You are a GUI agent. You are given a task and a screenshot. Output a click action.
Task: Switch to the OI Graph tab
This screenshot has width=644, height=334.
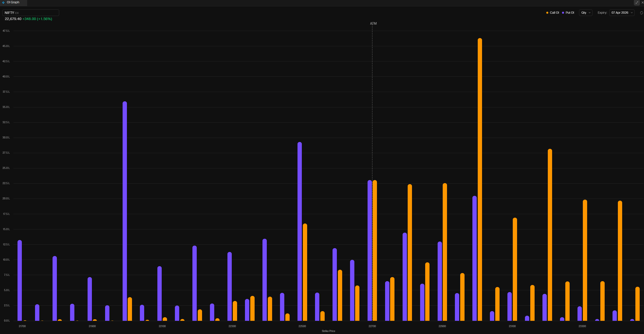[13, 2]
